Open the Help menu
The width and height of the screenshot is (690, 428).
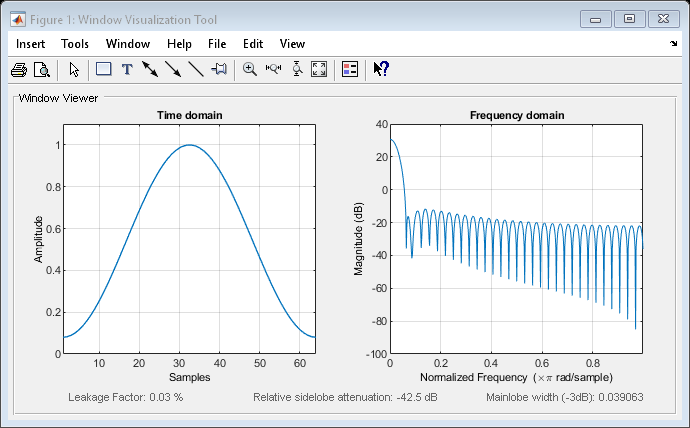coord(179,44)
